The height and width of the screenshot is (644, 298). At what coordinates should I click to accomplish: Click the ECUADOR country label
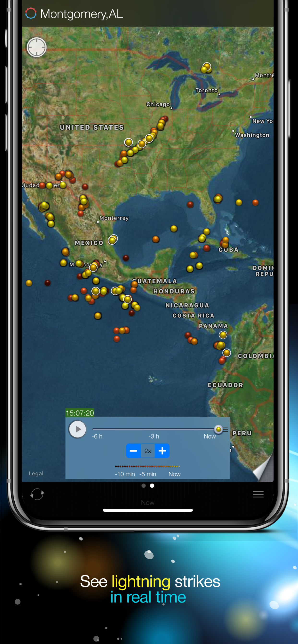coord(225,385)
